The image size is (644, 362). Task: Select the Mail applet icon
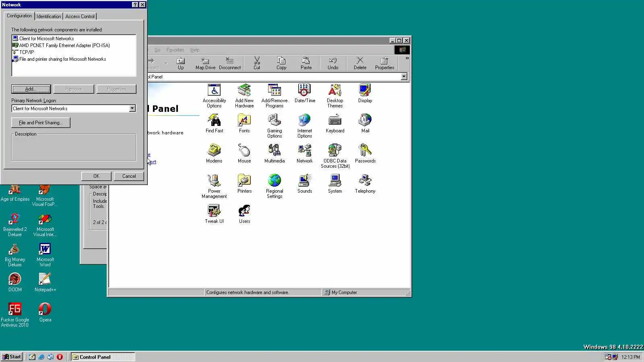pyautogui.click(x=365, y=123)
